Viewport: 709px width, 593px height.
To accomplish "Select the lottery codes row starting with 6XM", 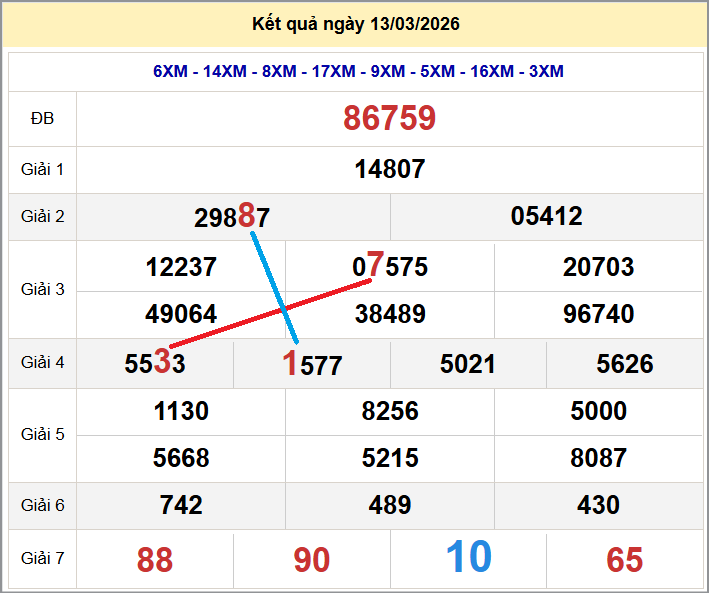I will pyautogui.click(x=358, y=71).
